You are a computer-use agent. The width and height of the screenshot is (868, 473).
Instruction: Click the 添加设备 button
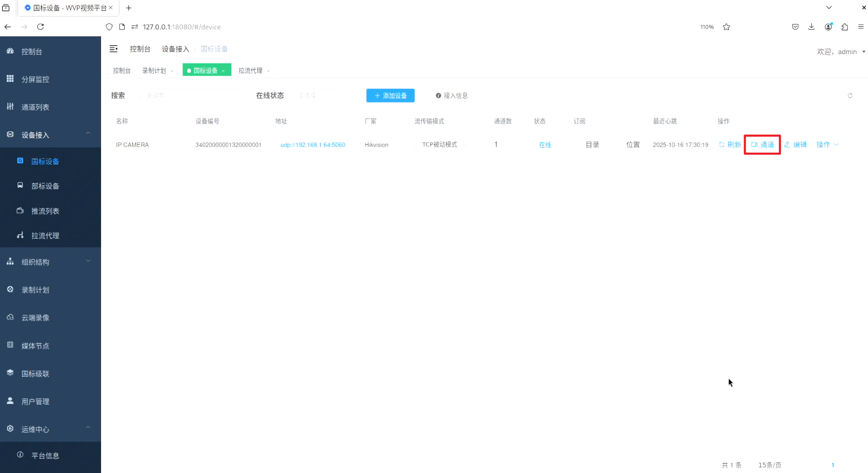tap(390, 96)
